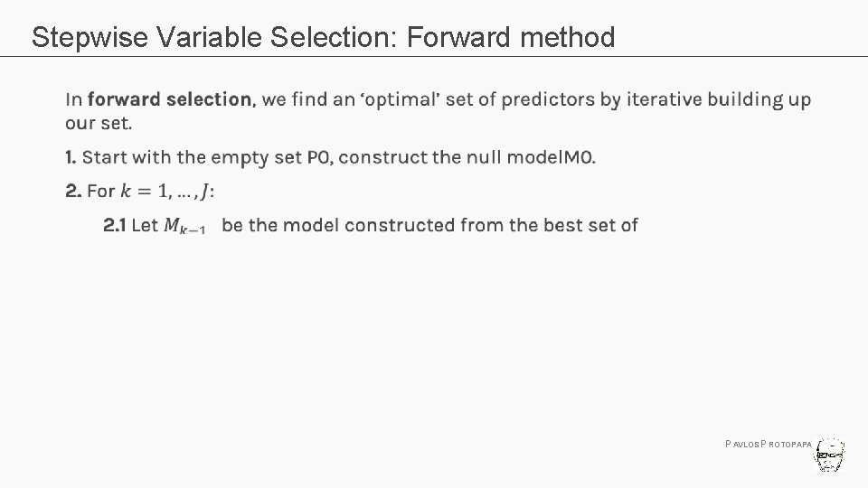
Task: Click the horizontal rule under the title
Action: point(434,56)
